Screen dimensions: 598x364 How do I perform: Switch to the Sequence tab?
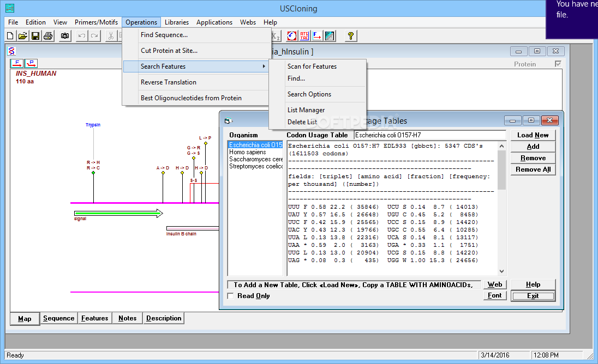[x=59, y=318]
